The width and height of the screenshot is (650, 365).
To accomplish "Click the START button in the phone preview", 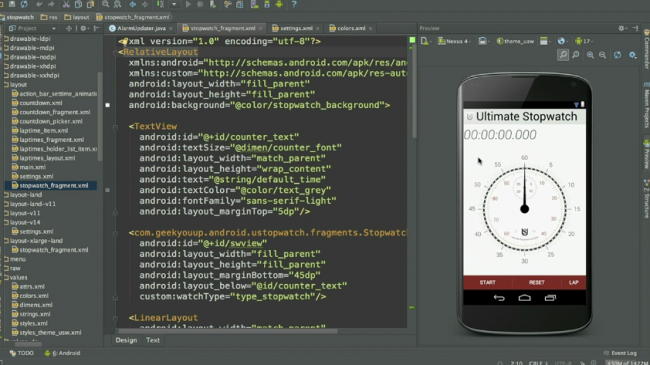I will (x=488, y=282).
